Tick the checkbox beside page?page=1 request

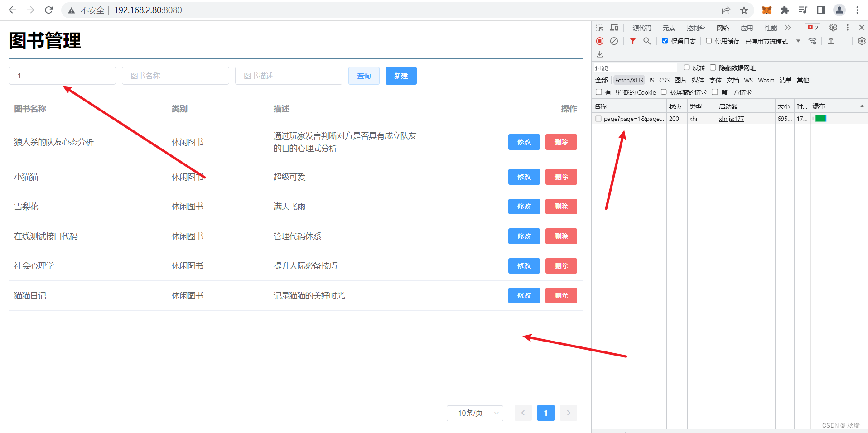[598, 119]
